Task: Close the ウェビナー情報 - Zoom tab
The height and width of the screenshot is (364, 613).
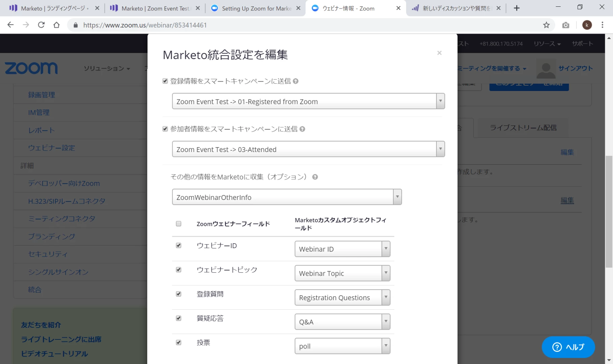Action: point(398,8)
